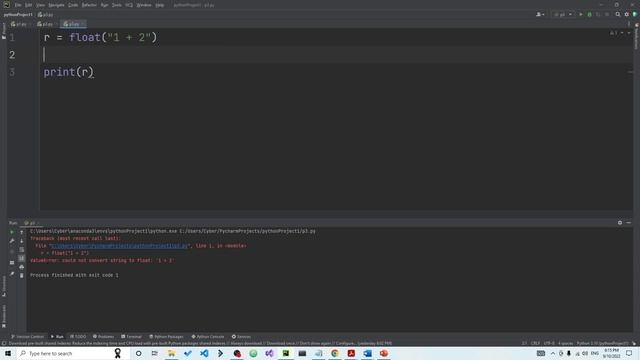Change line separator CRLF in status bar
Screen dimensions: 640x360
click(x=535, y=343)
